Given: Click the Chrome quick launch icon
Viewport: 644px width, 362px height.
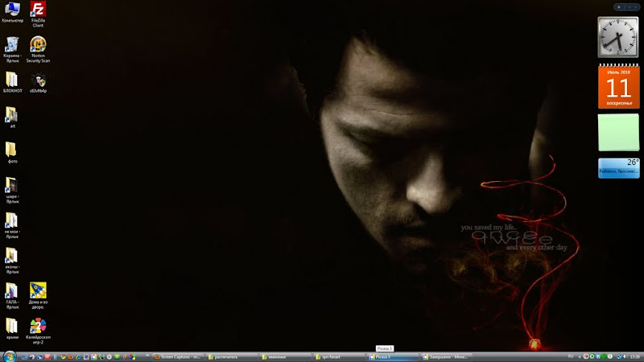Looking at the screenshot, I should (64, 357).
